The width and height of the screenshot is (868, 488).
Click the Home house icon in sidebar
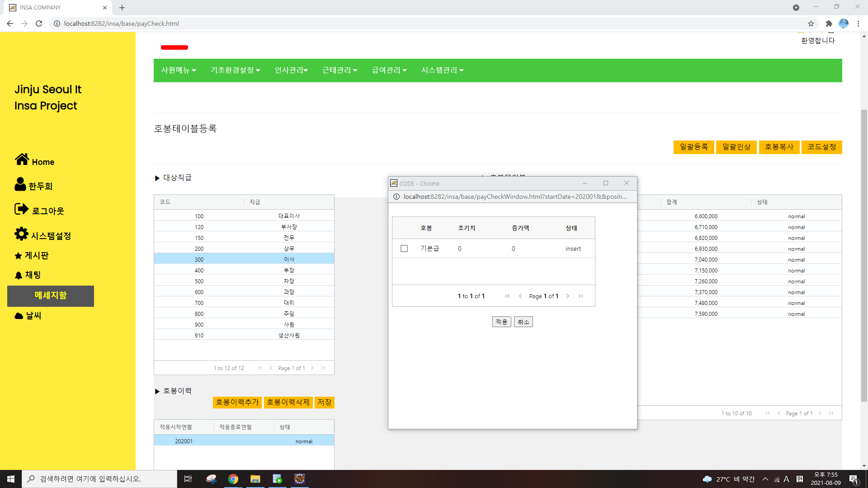pyautogui.click(x=22, y=159)
